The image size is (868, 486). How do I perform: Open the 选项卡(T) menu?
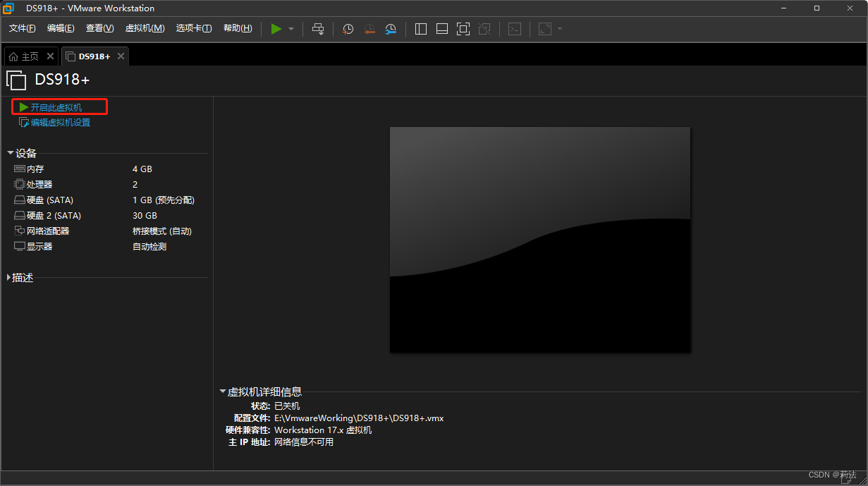[194, 28]
